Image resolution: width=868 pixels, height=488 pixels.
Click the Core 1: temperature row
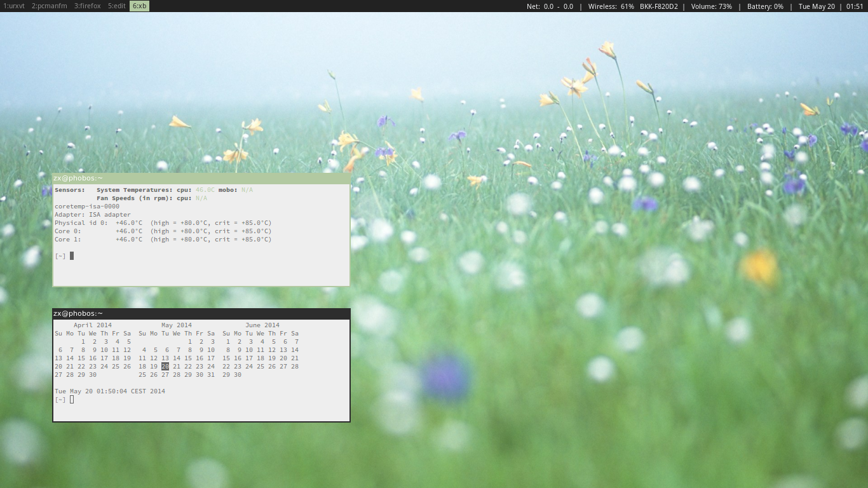[x=163, y=240]
